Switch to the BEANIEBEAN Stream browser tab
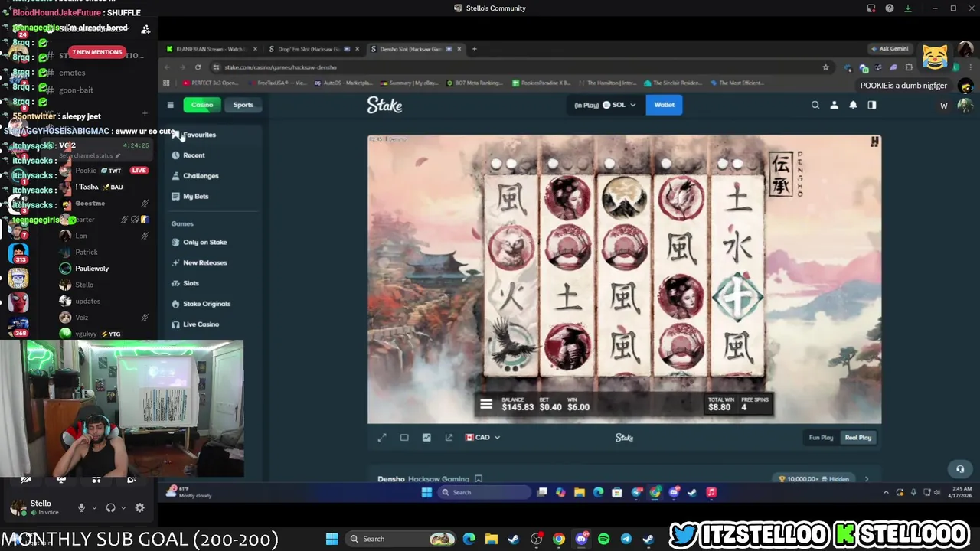Image resolution: width=980 pixels, height=551 pixels. click(211, 49)
